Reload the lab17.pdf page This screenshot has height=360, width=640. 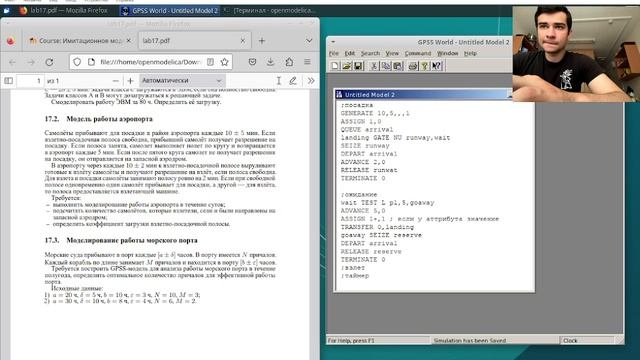[x=49, y=62]
